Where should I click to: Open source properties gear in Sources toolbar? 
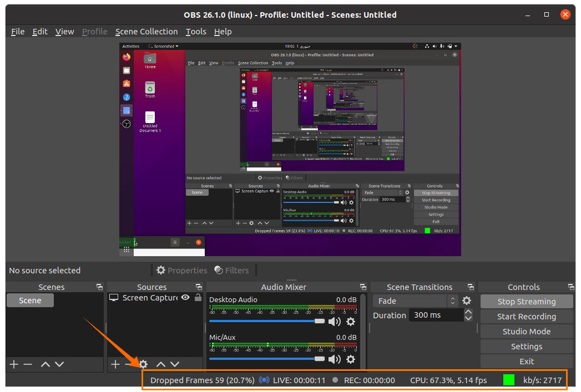(143, 364)
